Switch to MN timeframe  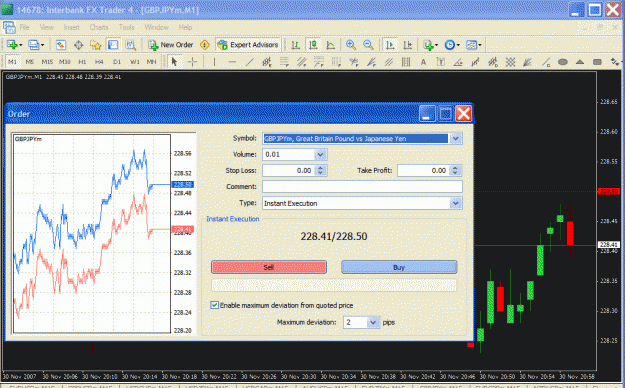pyautogui.click(x=151, y=62)
